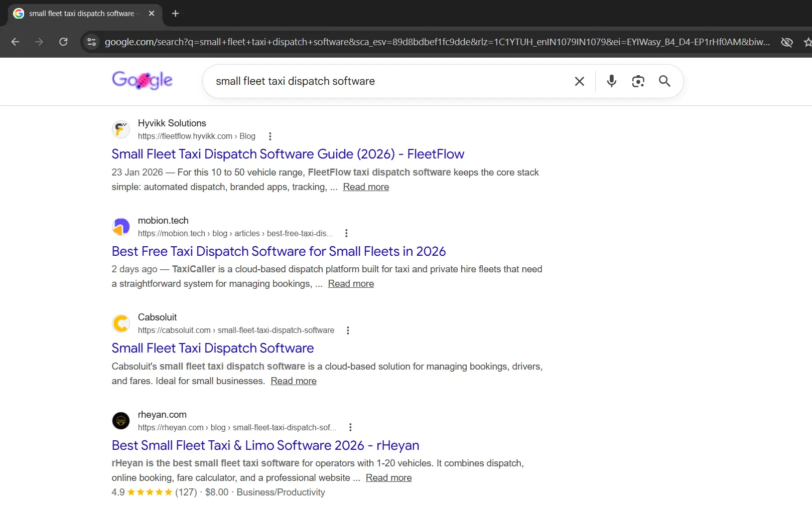Clear the search box text

point(579,81)
